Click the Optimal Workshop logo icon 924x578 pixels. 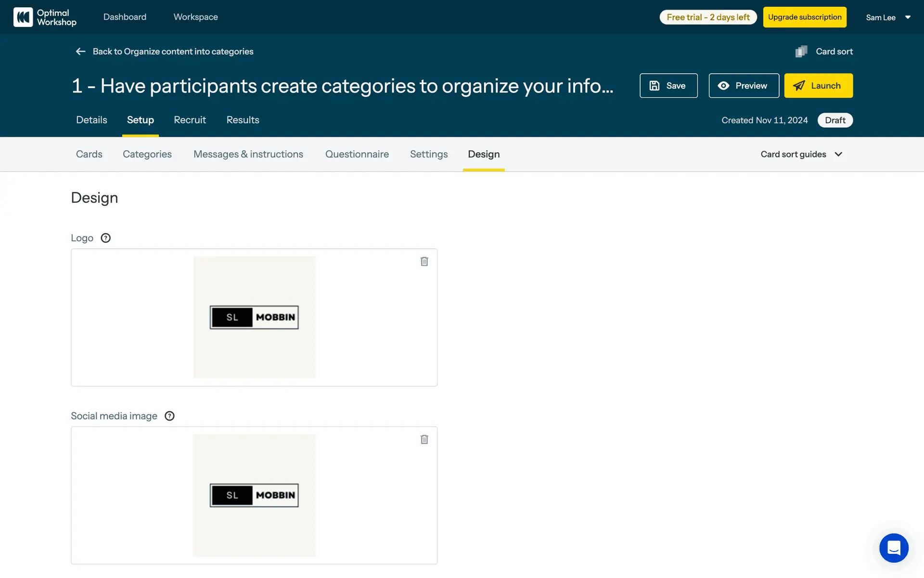[23, 17]
